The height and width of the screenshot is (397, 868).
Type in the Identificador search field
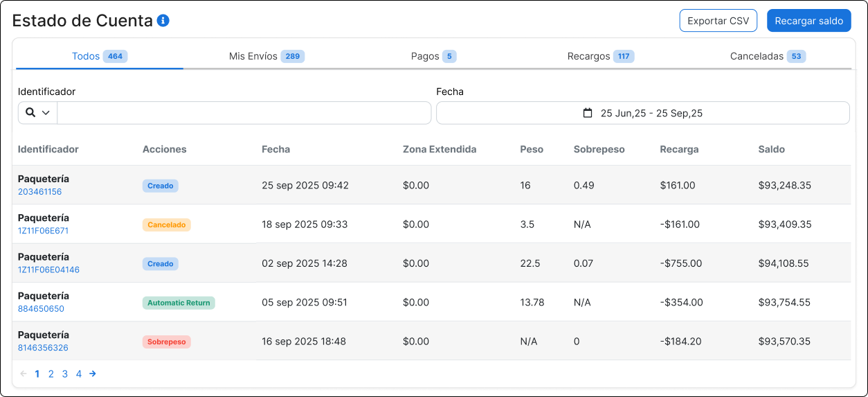pyautogui.click(x=244, y=113)
